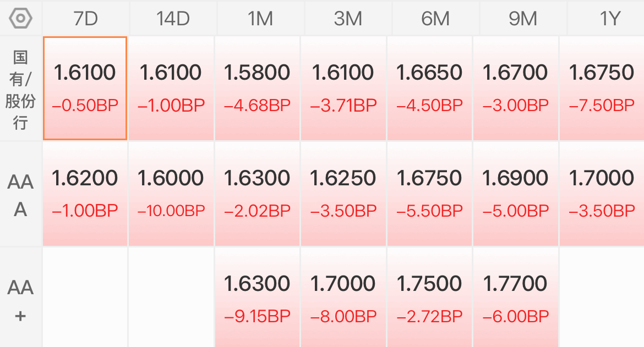Open AAA 1Y cell showing 1.7000

601,194
